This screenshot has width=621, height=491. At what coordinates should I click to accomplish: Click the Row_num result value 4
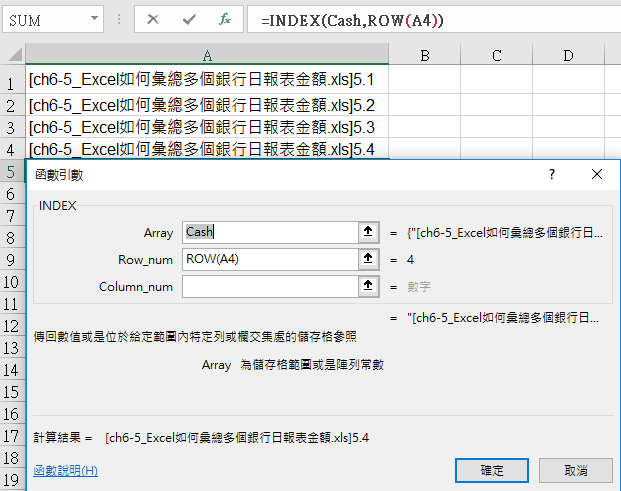410,260
